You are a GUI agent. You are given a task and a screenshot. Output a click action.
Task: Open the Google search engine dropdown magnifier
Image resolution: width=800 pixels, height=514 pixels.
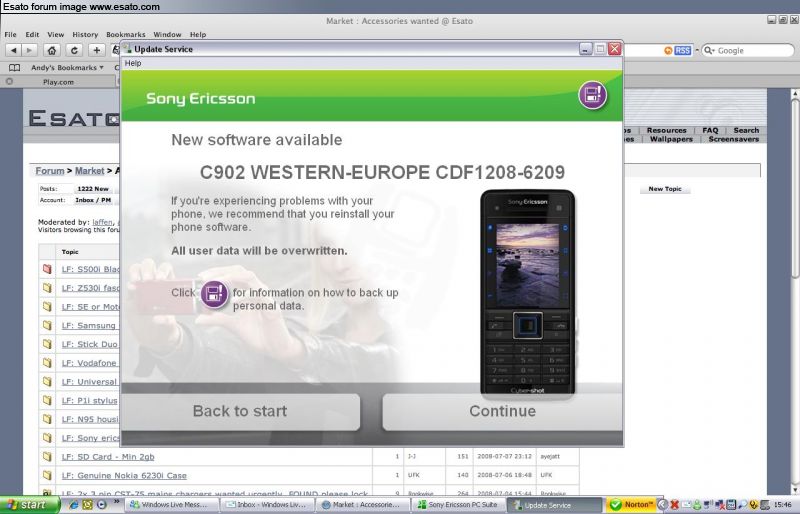pos(709,50)
